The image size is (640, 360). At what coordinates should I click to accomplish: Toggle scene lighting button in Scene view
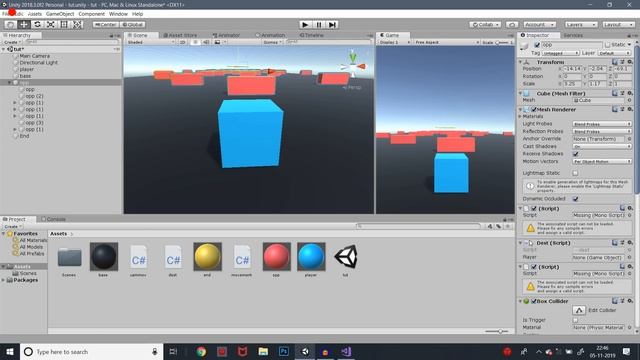[x=195, y=42]
